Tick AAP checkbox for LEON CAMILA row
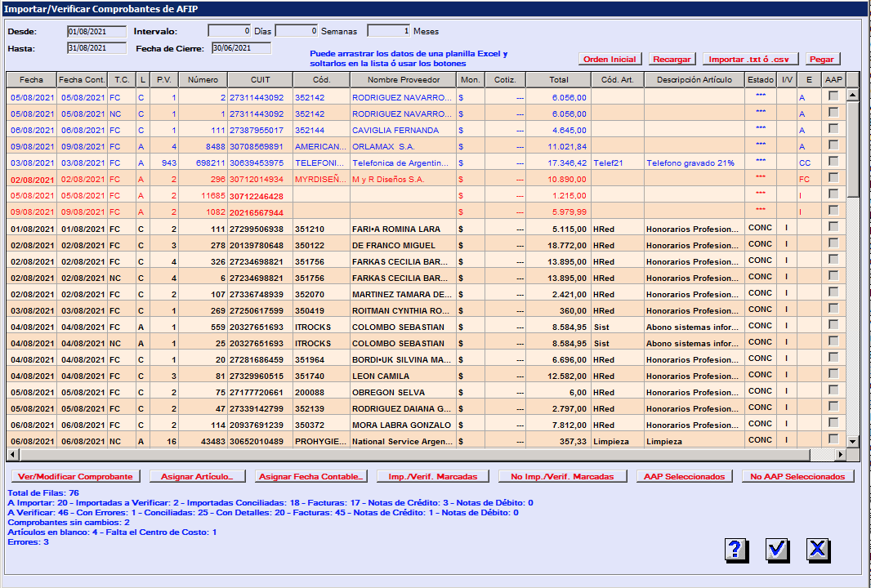The image size is (871, 588). click(x=833, y=374)
